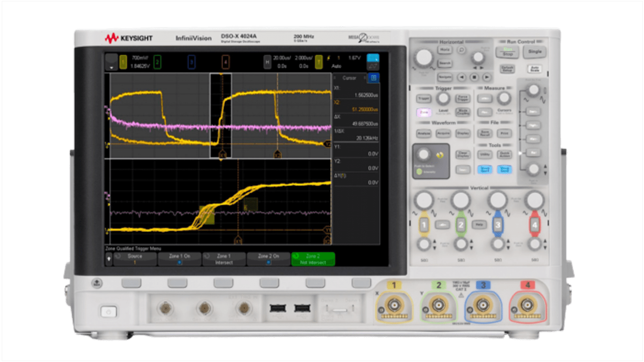This screenshot has width=644, height=362.
Task: Tap the 51.250000us X2 value in the Cursor sidebar
Action: pos(365,110)
